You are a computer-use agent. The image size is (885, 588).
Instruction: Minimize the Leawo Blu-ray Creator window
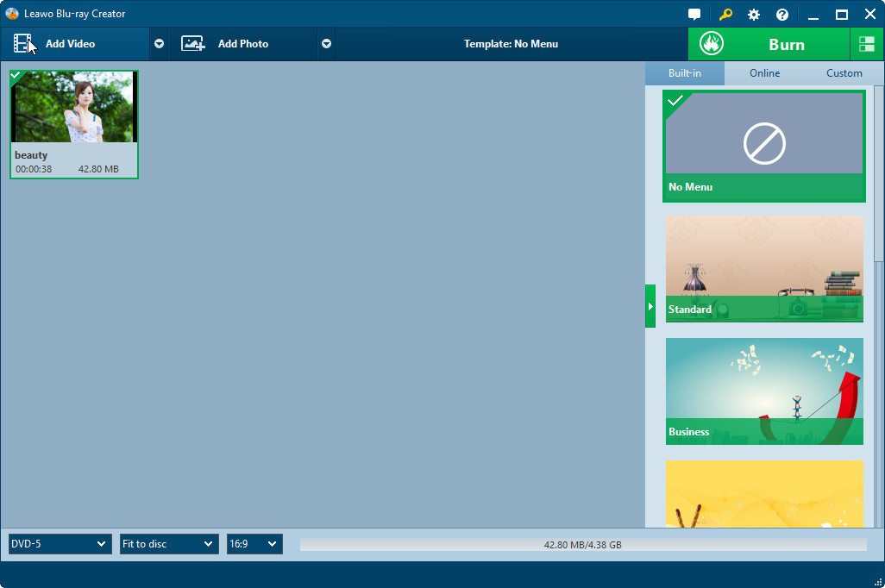click(x=813, y=15)
